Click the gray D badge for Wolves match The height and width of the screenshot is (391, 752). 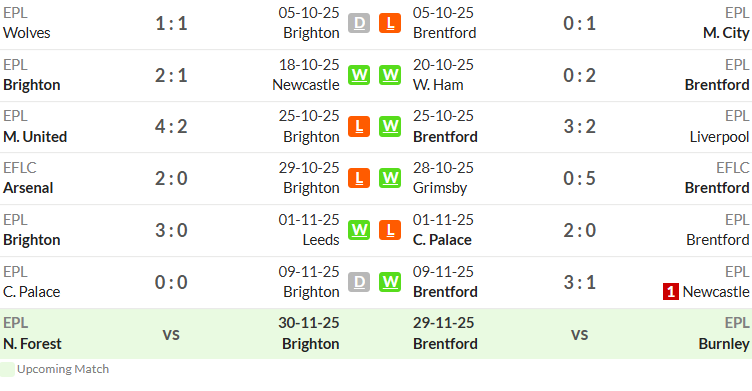click(359, 23)
